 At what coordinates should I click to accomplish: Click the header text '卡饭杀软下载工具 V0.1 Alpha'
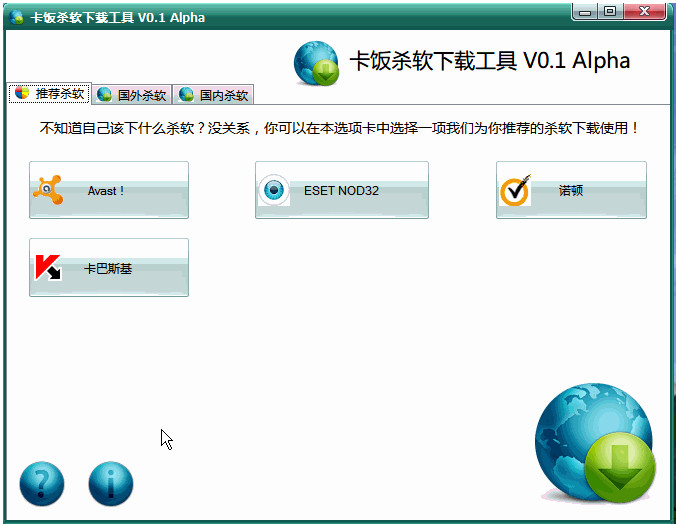pyautogui.click(x=490, y=61)
